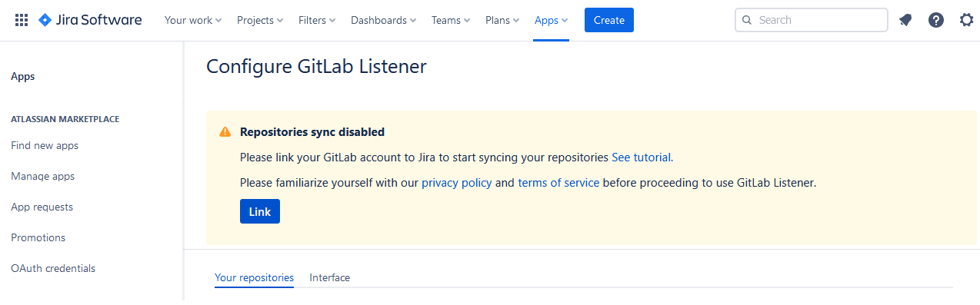The image size is (980, 305).
Task: Expand the Filters dropdown
Action: [317, 20]
